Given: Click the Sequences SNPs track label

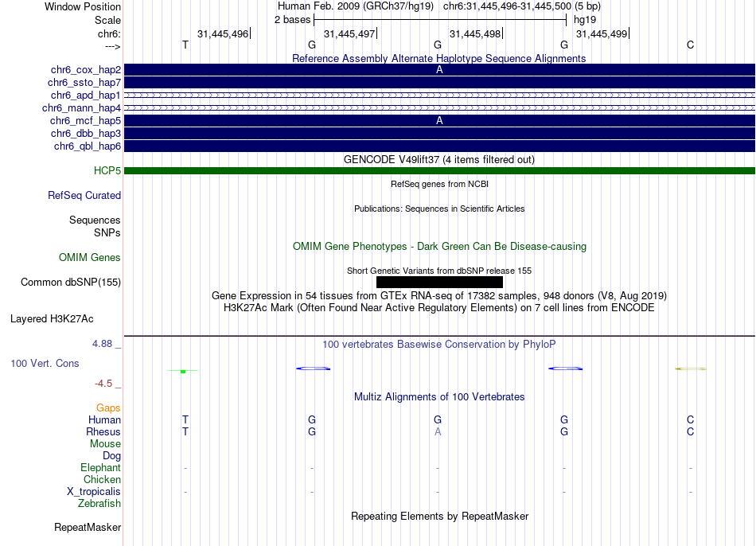Looking at the screenshot, I should [x=95, y=226].
